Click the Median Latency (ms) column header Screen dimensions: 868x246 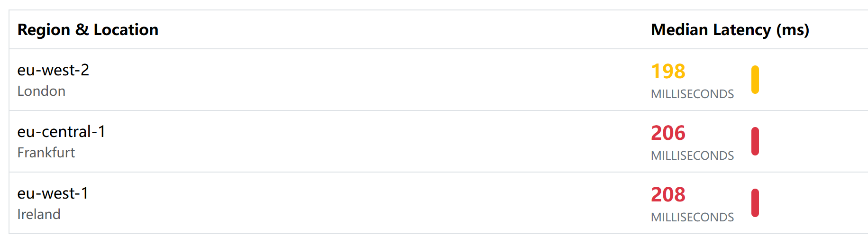tap(730, 30)
